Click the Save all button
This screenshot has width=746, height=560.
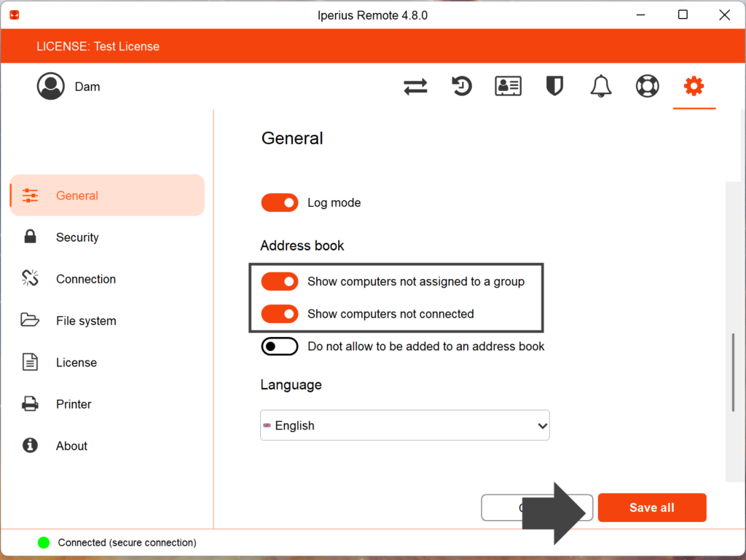[x=652, y=508]
